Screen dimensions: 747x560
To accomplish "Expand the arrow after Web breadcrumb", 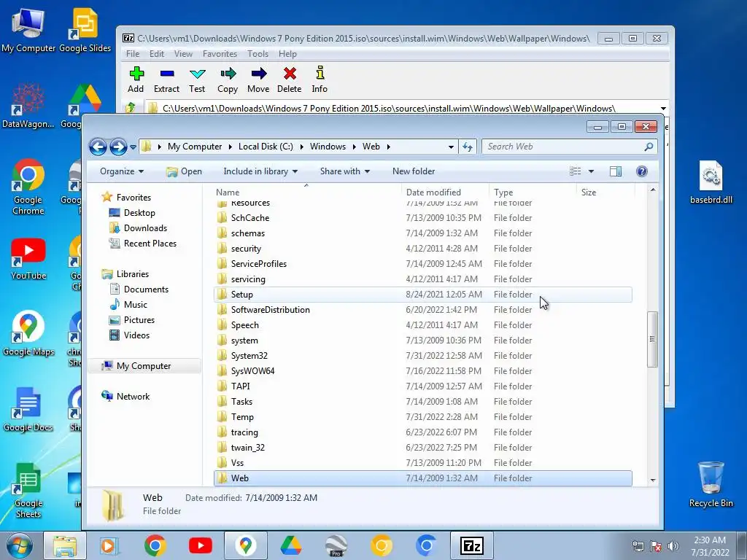I will pos(388,147).
